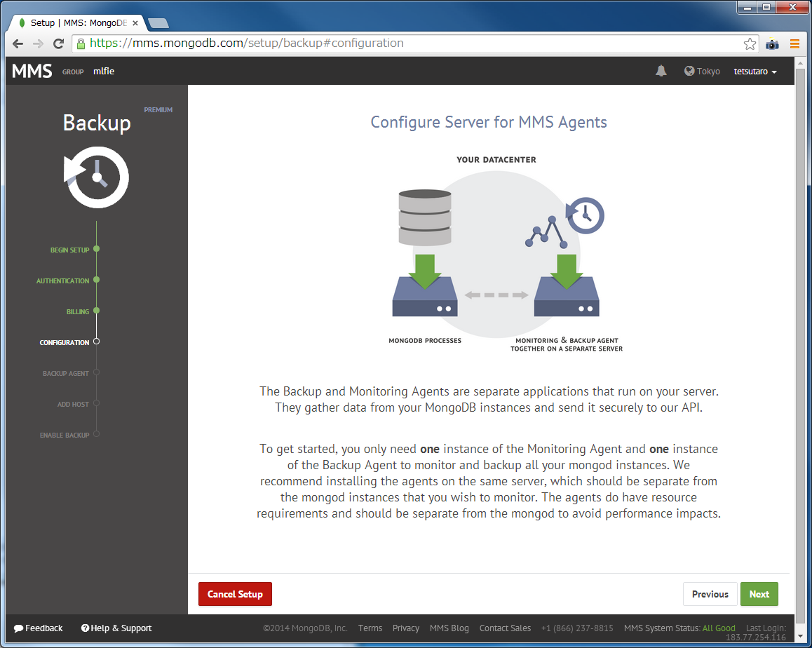Click the Help & Support icon
This screenshot has height=648, width=812.
tap(85, 628)
